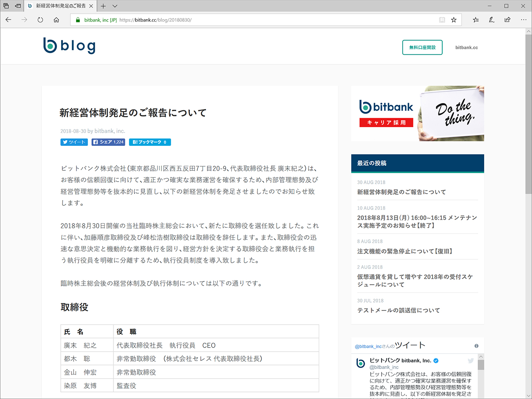Click the info icon on the @bitbank_inc widget
The image size is (532, 399).
pyautogui.click(x=476, y=345)
